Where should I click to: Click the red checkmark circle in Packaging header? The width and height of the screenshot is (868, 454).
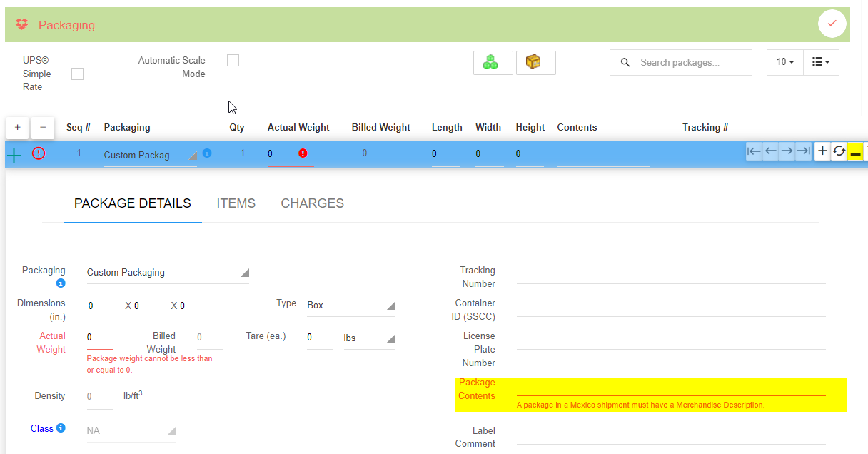coord(832,24)
